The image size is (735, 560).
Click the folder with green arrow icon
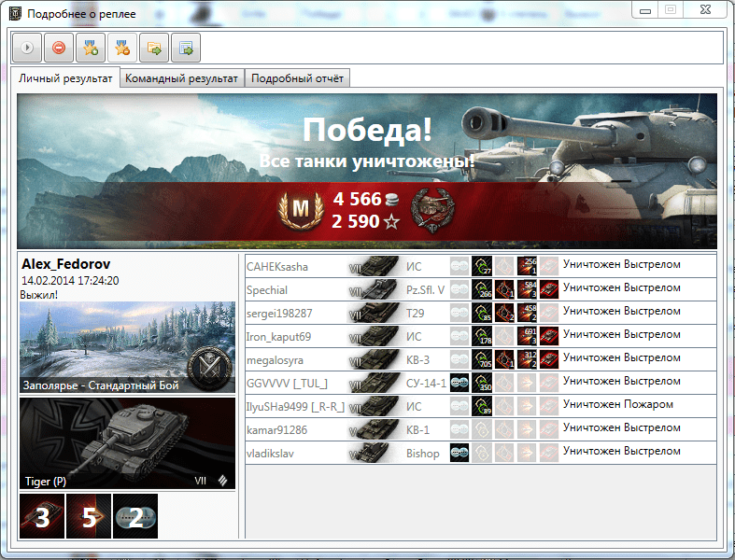154,48
